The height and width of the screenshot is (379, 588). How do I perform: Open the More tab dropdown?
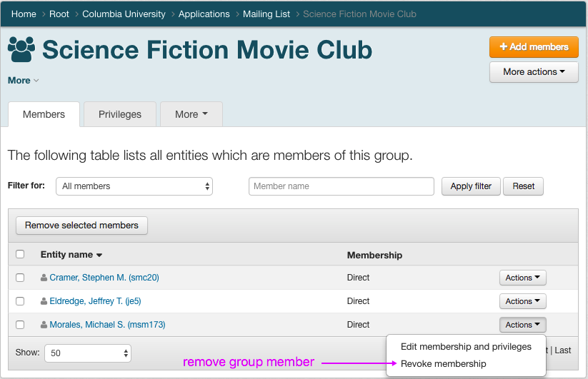(x=191, y=114)
